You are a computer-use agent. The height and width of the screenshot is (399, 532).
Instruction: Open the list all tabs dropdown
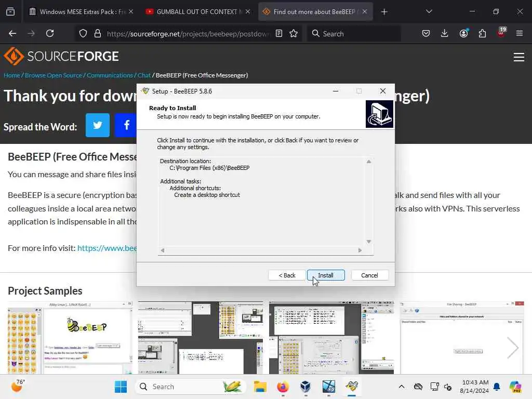pyautogui.click(x=429, y=11)
